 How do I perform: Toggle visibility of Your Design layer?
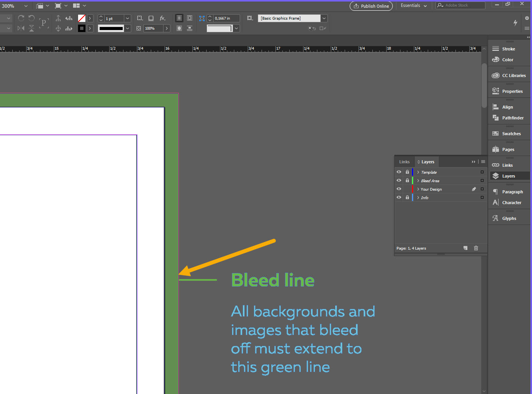399,189
